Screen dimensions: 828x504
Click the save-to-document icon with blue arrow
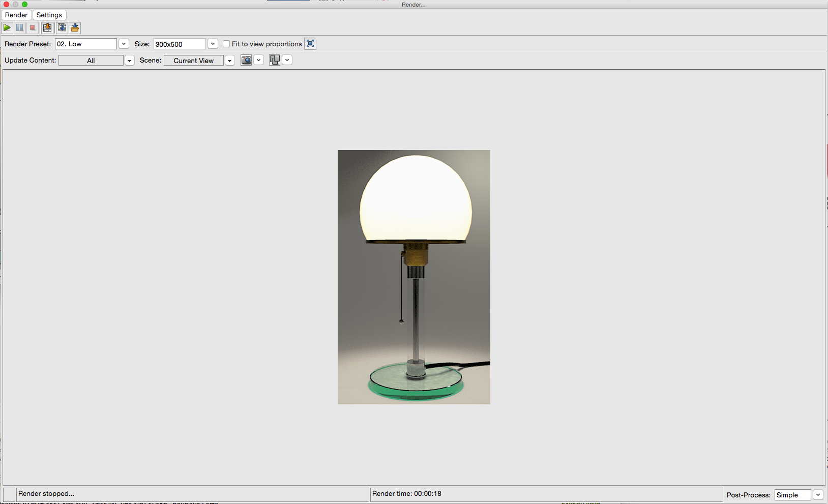pyautogui.click(x=62, y=28)
